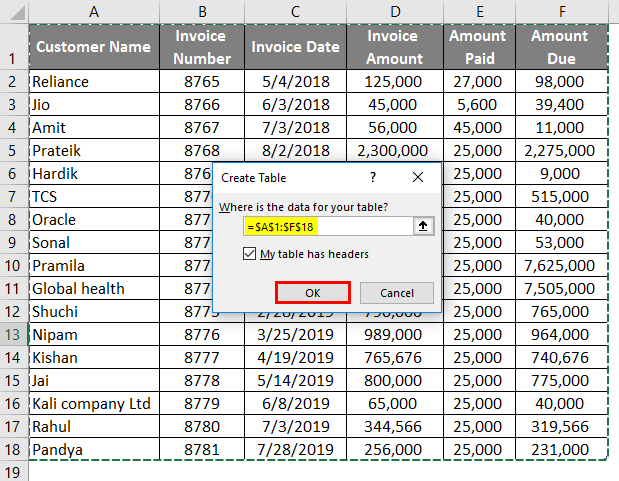Click the table data range input field
The width and height of the screenshot is (619, 481).
point(327,227)
